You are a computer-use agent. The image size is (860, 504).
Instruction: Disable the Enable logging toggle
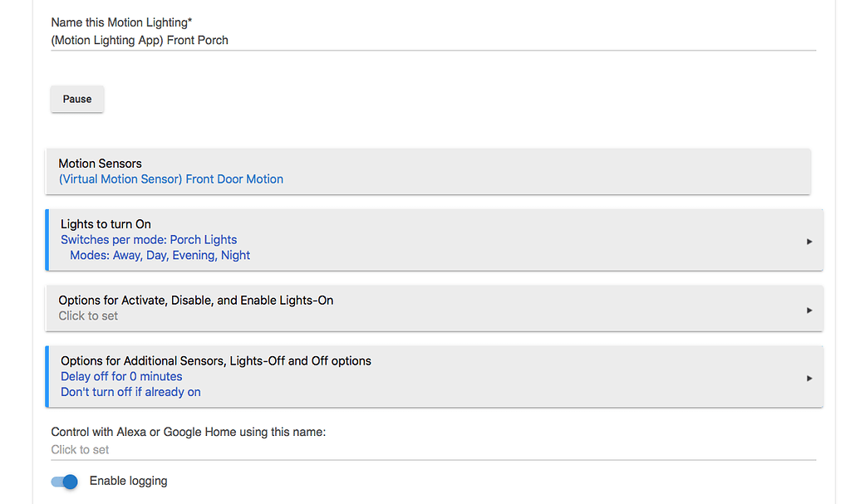[64, 482]
